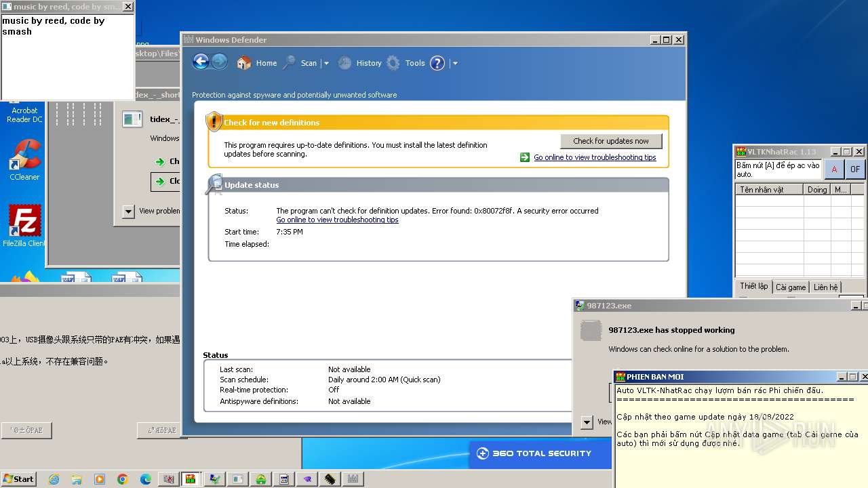Click the Tên nhân vật column header
The width and height of the screenshot is (868, 488).
[770, 190]
